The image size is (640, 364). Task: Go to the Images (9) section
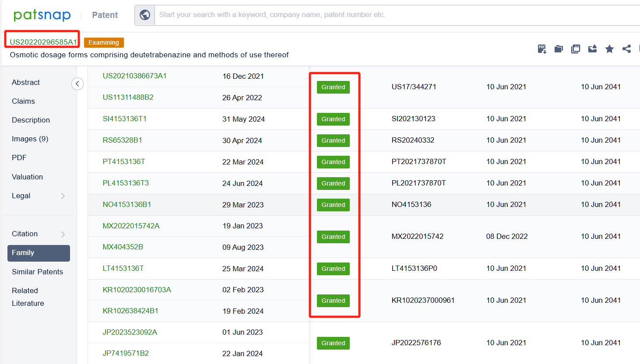[30, 139]
